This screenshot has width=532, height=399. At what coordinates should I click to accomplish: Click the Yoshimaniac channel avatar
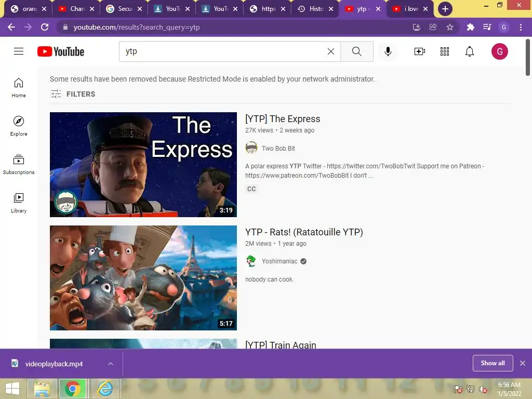tap(251, 261)
